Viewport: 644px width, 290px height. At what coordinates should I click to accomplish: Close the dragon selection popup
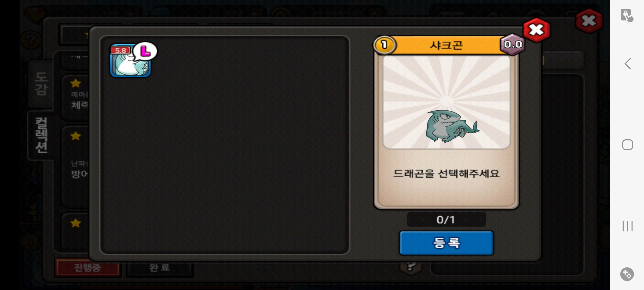point(536,30)
